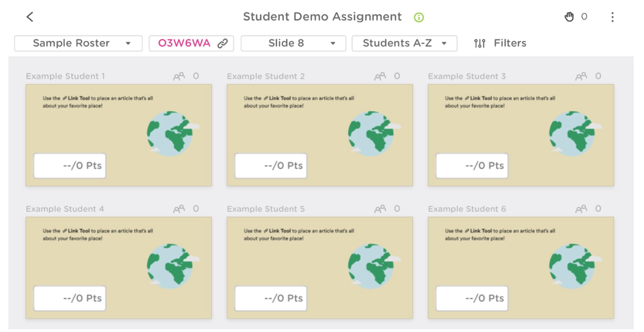
Task: Click the O3W6WA class code
Action: point(184,43)
